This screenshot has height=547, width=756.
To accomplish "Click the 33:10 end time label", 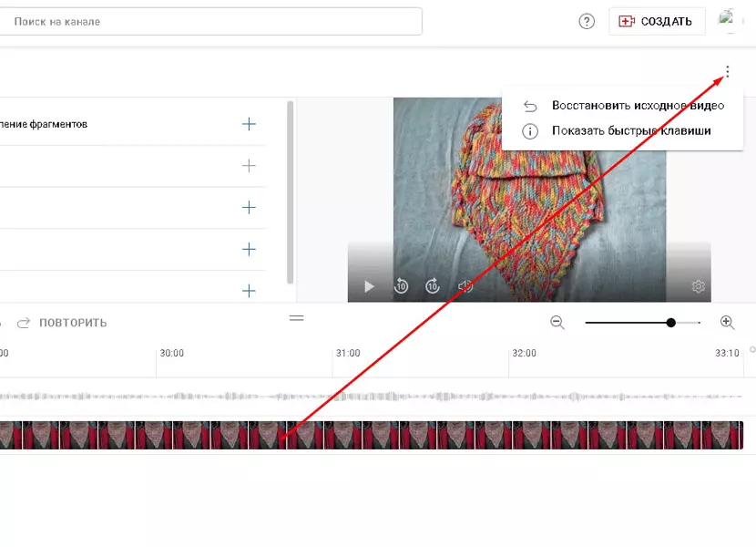I will coord(727,353).
